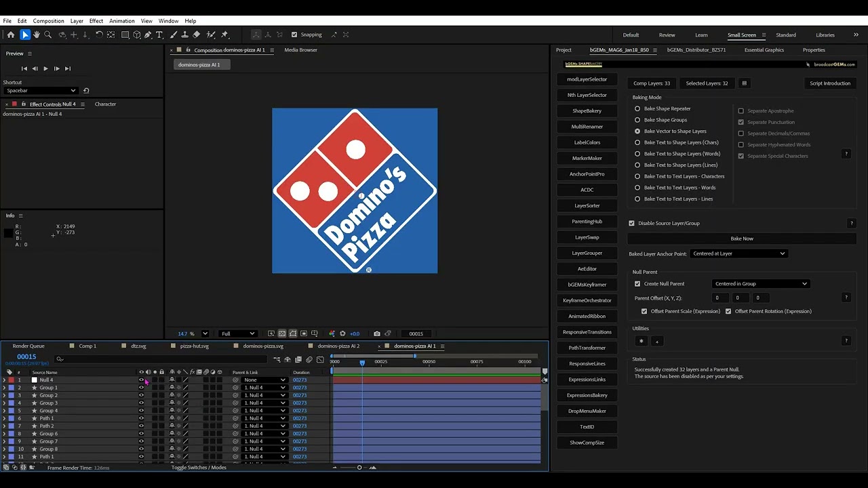Viewport: 868px width, 488px height.
Task: Open the pizza-hut.svg timeline tab
Action: 195,346
